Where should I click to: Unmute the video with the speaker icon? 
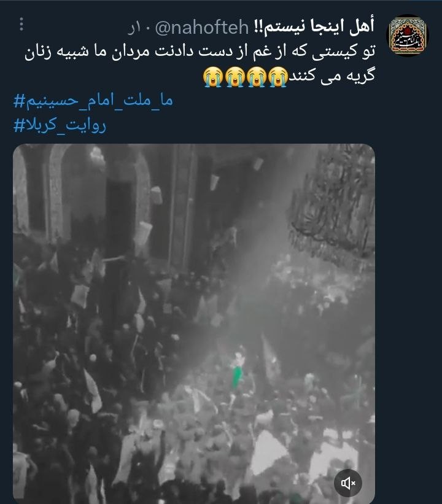pos(348,483)
